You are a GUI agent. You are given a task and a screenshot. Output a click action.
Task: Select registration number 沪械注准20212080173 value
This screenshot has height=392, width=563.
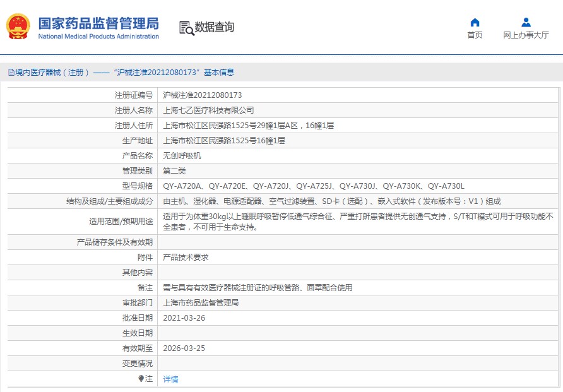click(203, 95)
